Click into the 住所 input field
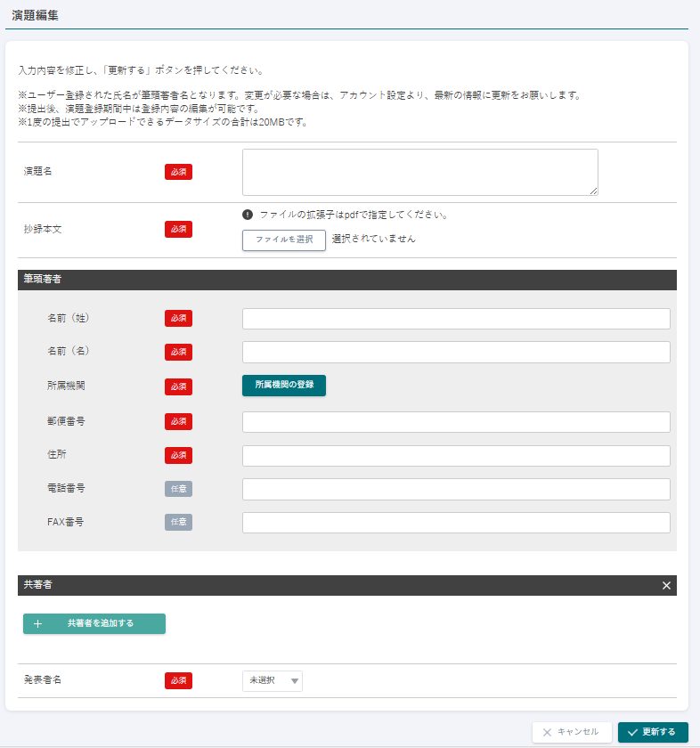This screenshot has width=700, height=748. 456,456
